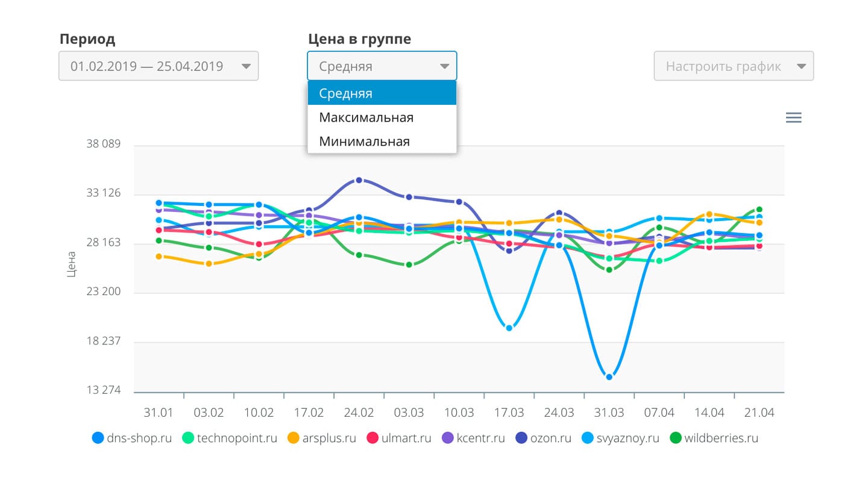This screenshot has width=868, height=495.
Task: Click the ulmart.ru red legend dot
Action: click(x=373, y=438)
